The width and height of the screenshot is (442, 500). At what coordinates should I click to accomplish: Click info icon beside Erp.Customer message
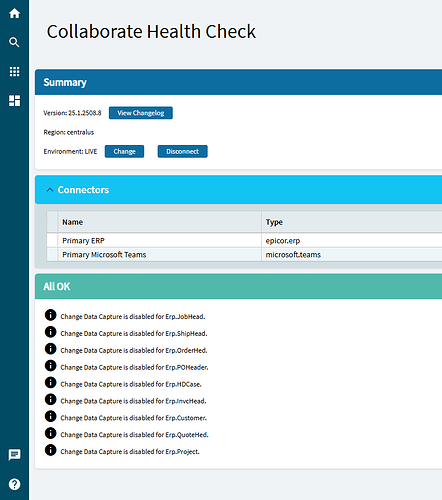50,416
